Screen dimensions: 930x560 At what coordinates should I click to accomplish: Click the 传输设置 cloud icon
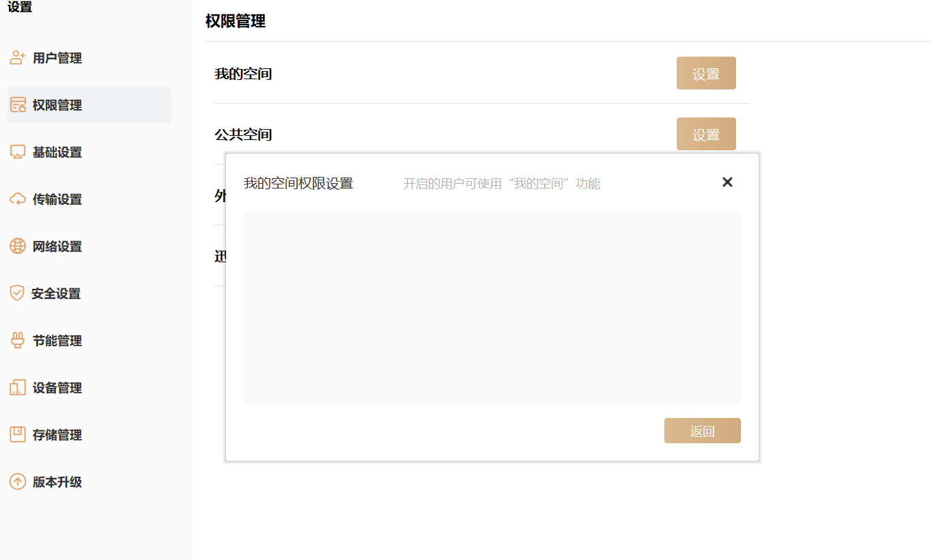pyautogui.click(x=18, y=199)
